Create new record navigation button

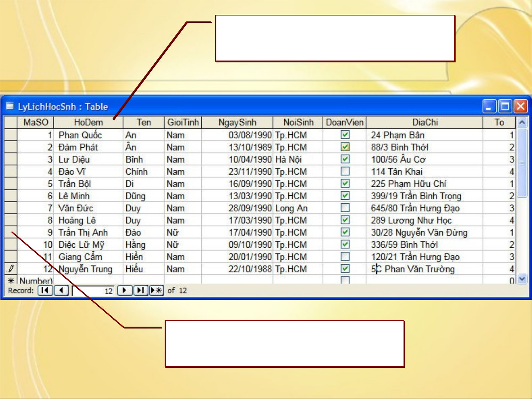157,290
